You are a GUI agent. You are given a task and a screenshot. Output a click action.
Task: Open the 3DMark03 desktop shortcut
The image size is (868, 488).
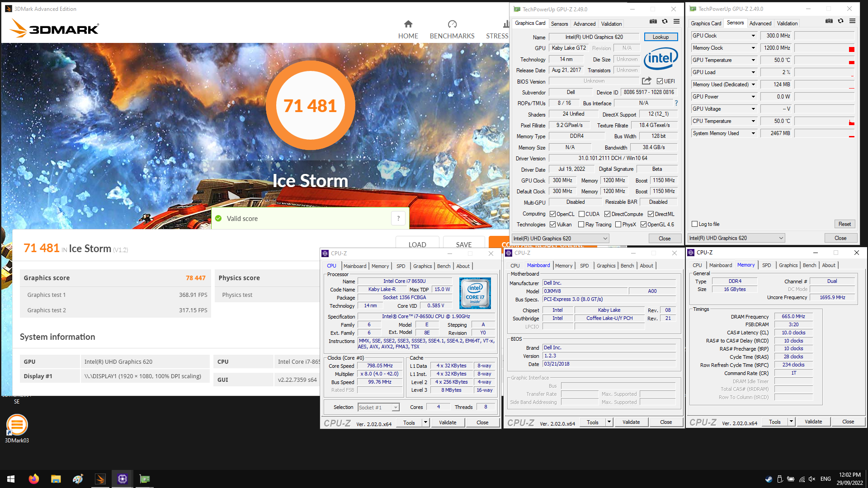click(x=17, y=428)
